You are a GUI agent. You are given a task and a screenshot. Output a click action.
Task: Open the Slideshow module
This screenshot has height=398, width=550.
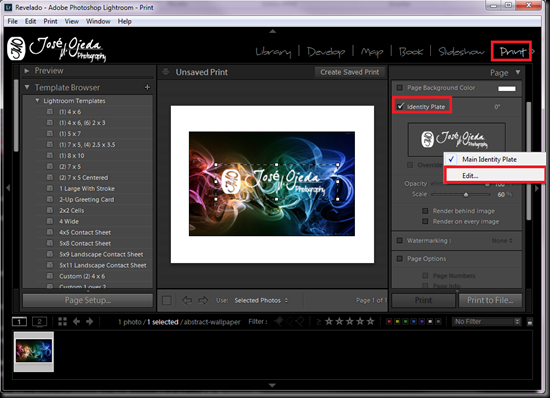(x=461, y=52)
